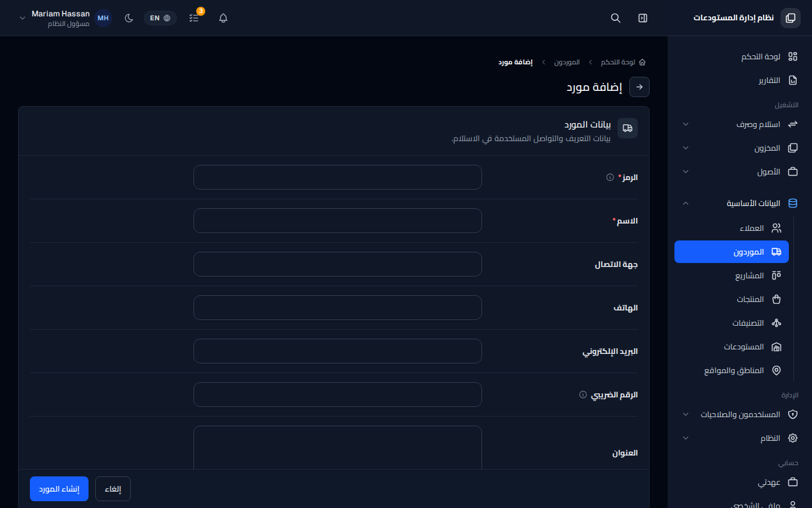Screen dimensions: 812x508
Task: Click the briefcase icon beside عهدتي
Action: click(x=793, y=482)
